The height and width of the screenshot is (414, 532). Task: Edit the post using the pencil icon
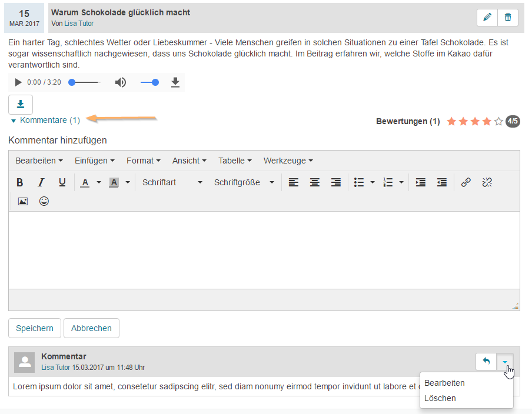pos(487,17)
